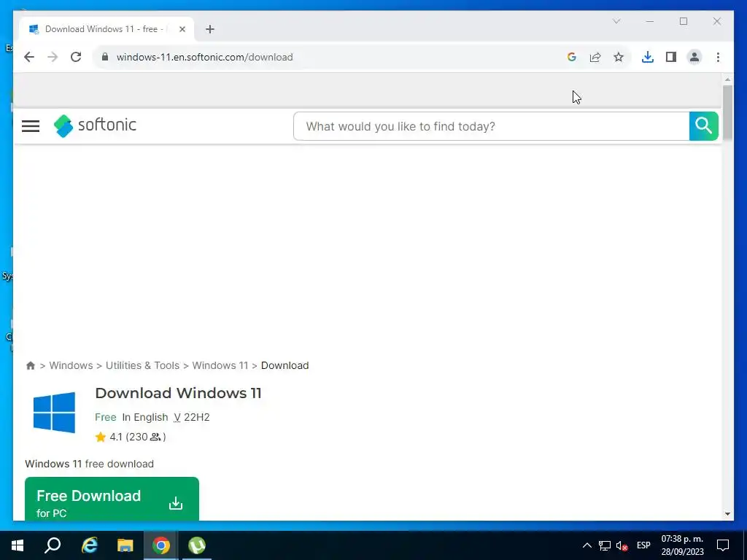Screen dimensions: 747x560
Task: Click the muted volume tray icon
Action: point(622,545)
